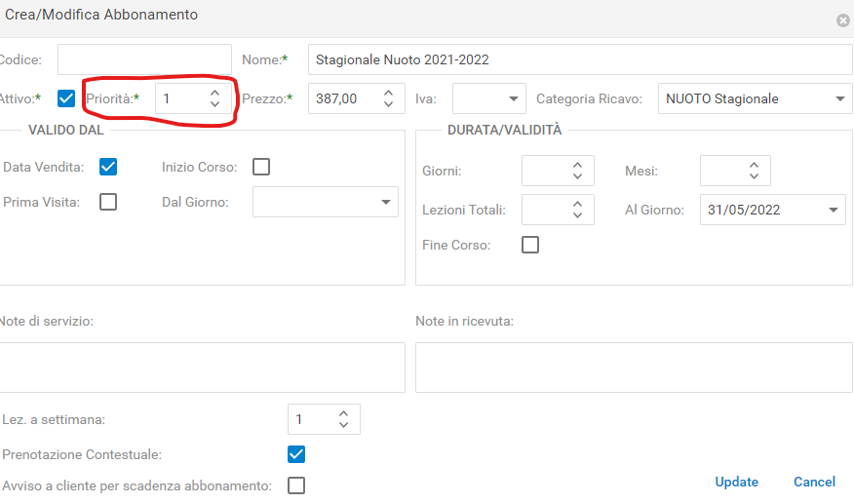The image size is (854, 504).
Task: Toggle the Data Vendita checkbox
Action: point(108,167)
